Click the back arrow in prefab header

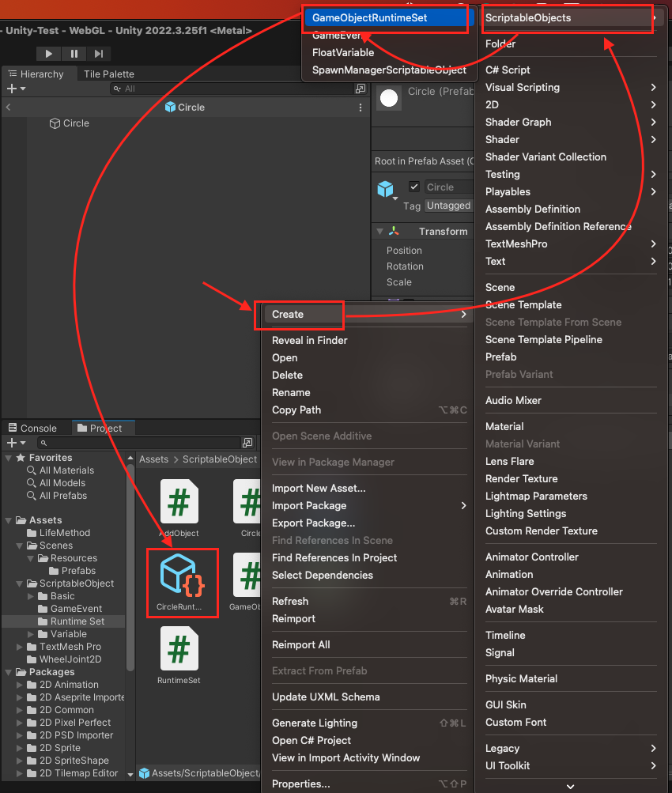click(8, 108)
